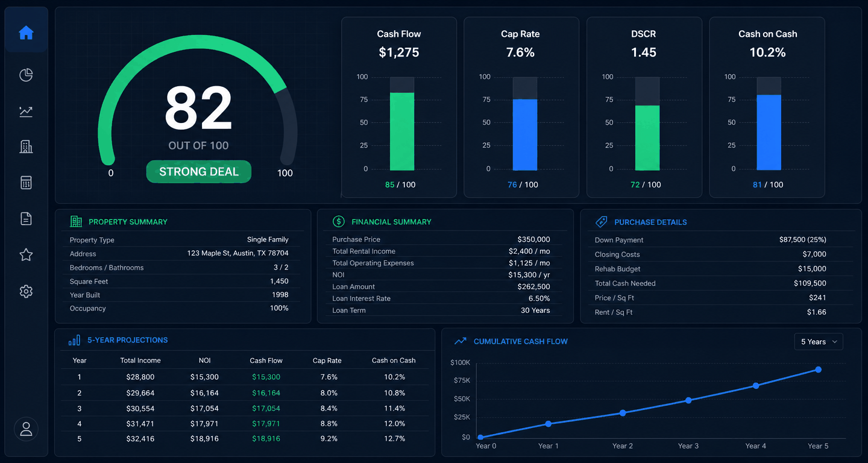Open the settings gear icon
Viewport: 868px width, 463px height.
pyautogui.click(x=26, y=291)
